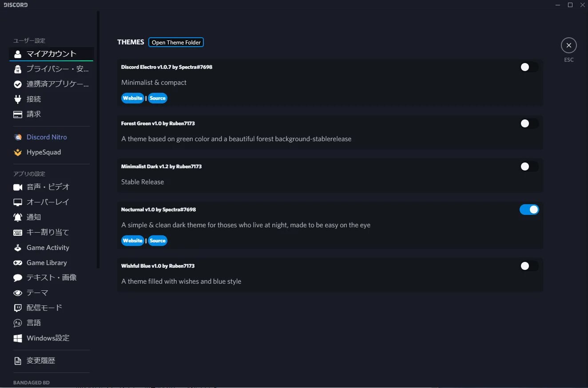Screen dimensions: 588x388
Task: Turn on the Minimalist Dark theme switch
Action: 529,166
